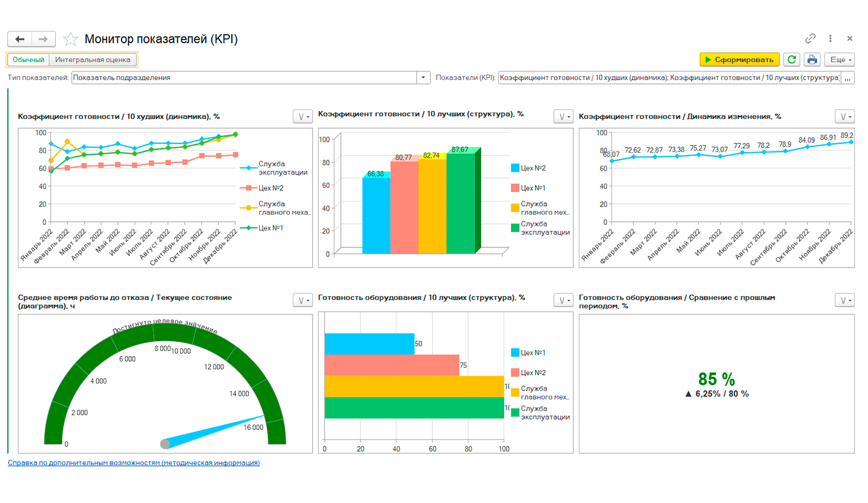Screen dimensions: 868x503
Task: Click the Сформировать button
Action: click(x=739, y=59)
